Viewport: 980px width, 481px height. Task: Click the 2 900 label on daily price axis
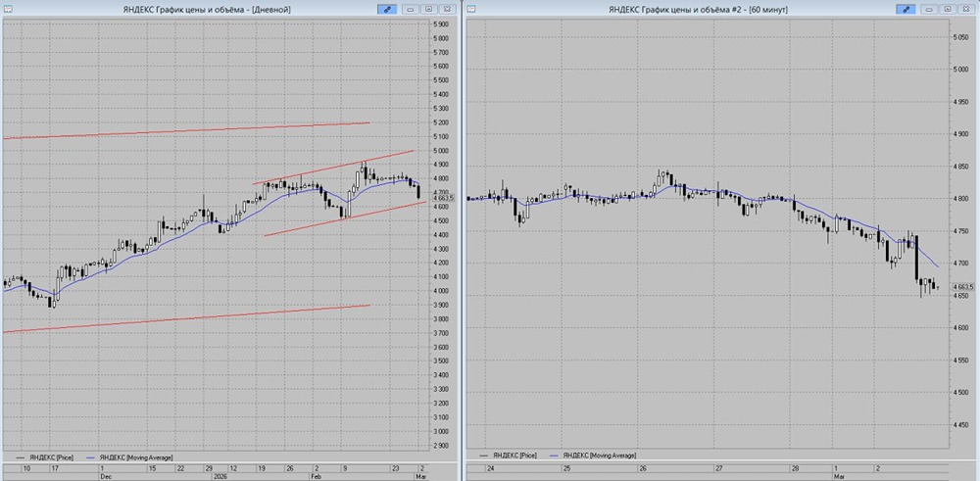tap(441, 446)
